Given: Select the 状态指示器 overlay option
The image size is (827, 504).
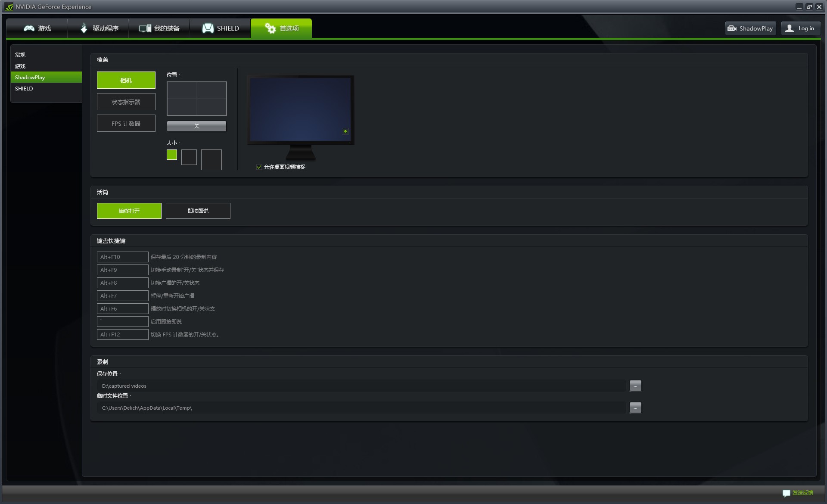Looking at the screenshot, I should pos(126,102).
